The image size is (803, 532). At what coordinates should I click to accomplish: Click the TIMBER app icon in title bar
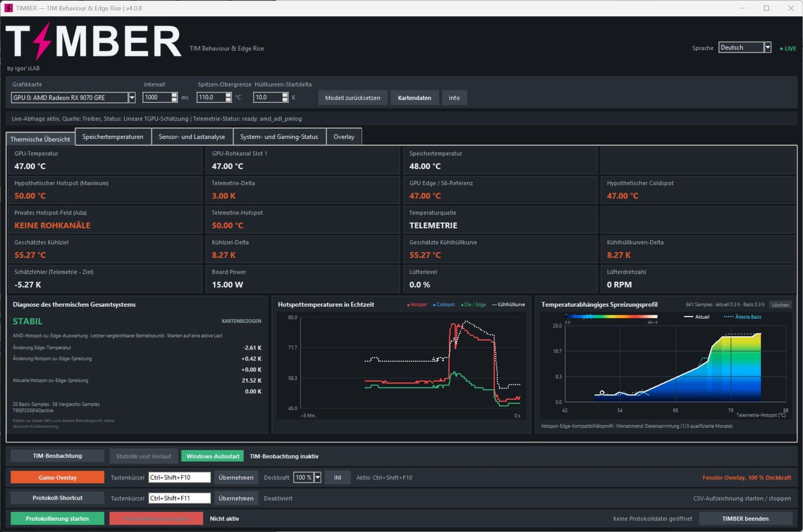[x=8, y=8]
